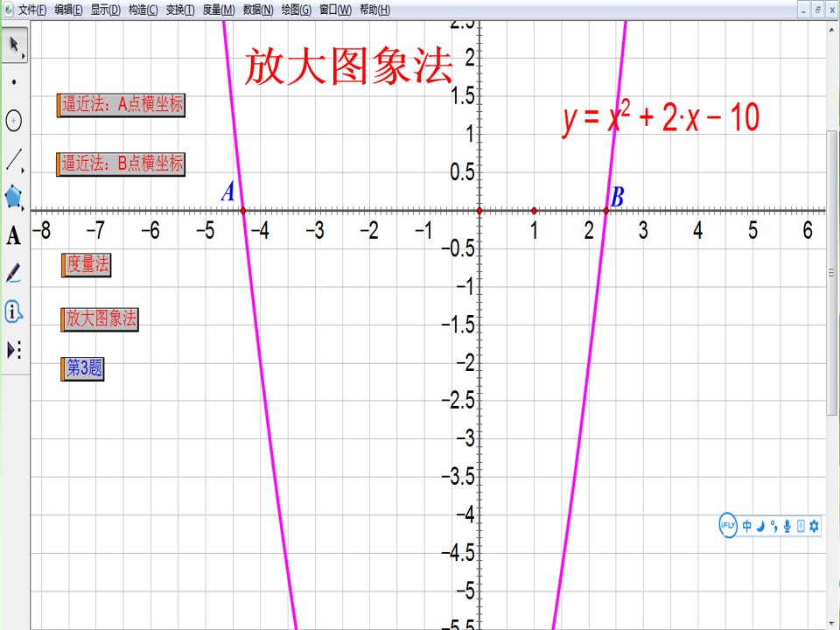Click the 逼近法：A点横坐标 button
The width and height of the screenshot is (840, 630).
coord(121,105)
